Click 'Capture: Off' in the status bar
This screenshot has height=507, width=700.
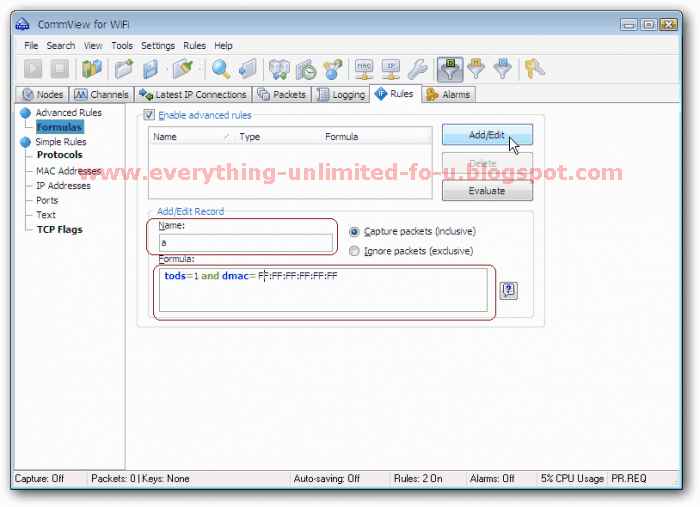point(39,478)
